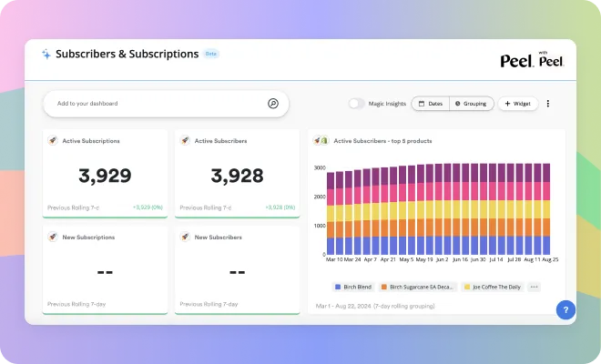Click the search magnifier icon in dashboard field
This screenshot has height=364, width=601.
tap(273, 104)
